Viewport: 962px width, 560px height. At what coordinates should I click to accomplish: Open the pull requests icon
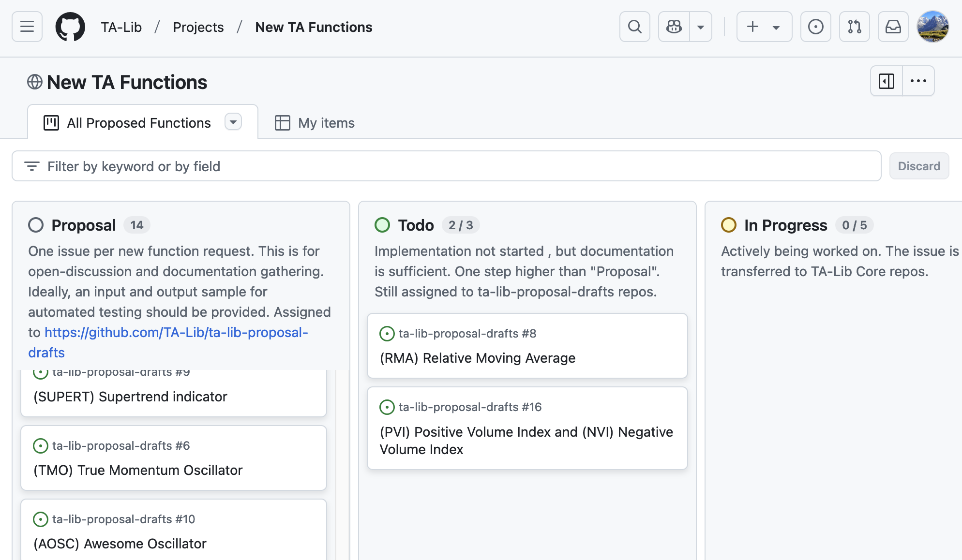[854, 27]
